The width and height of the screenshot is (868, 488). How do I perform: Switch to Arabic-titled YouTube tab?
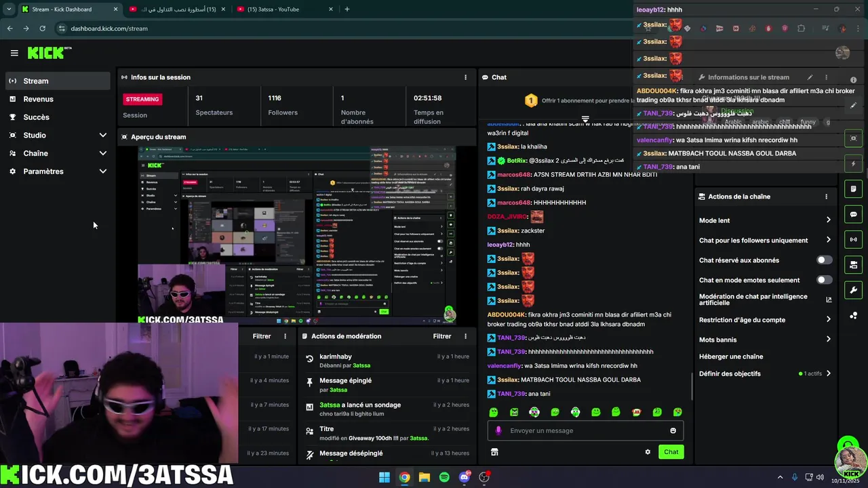[176, 9]
